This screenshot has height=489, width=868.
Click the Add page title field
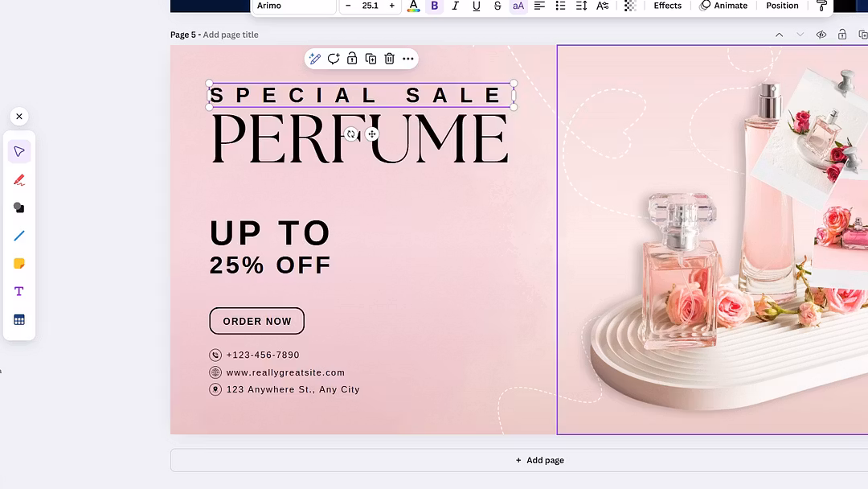click(x=231, y=35)
